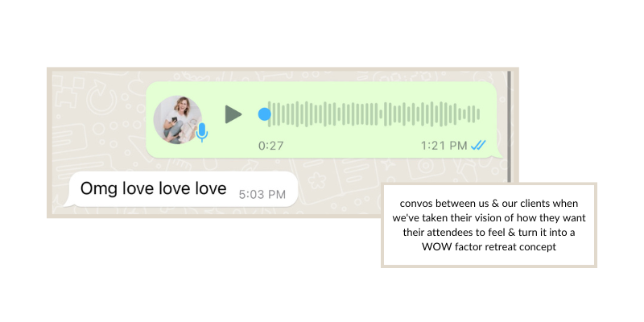Click the blue playback position dot
The image size is (644, 322).
[265, 114]
